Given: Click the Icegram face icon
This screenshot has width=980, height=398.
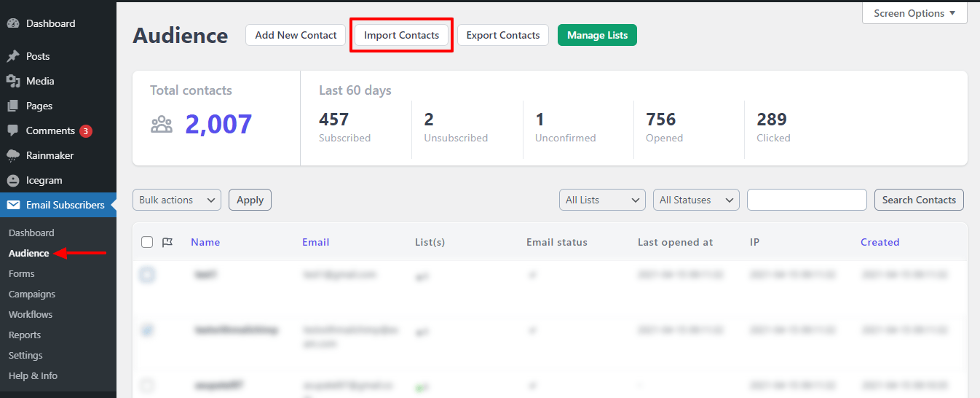Looking at the screenshot, I should point(13,180).
